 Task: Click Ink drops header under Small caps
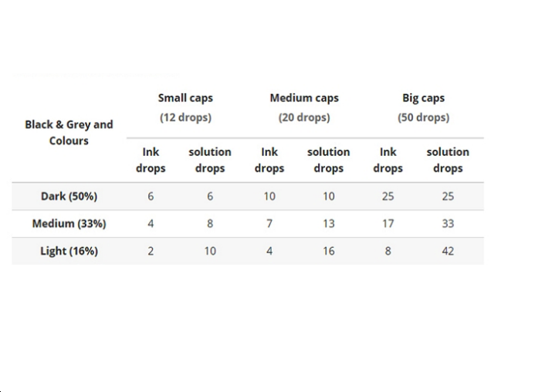(x=151, y=160)
